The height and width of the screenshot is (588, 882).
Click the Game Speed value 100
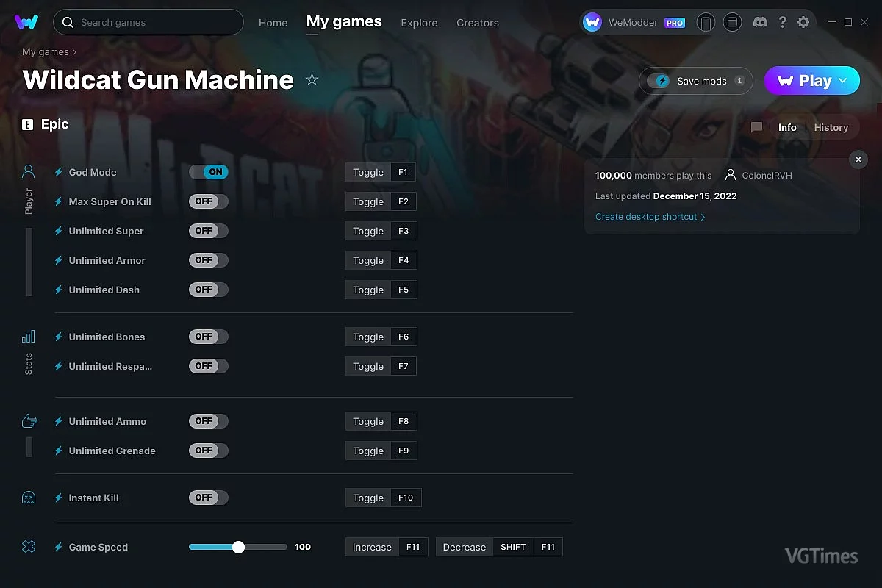pyautogui.click(x=303, y=547)
